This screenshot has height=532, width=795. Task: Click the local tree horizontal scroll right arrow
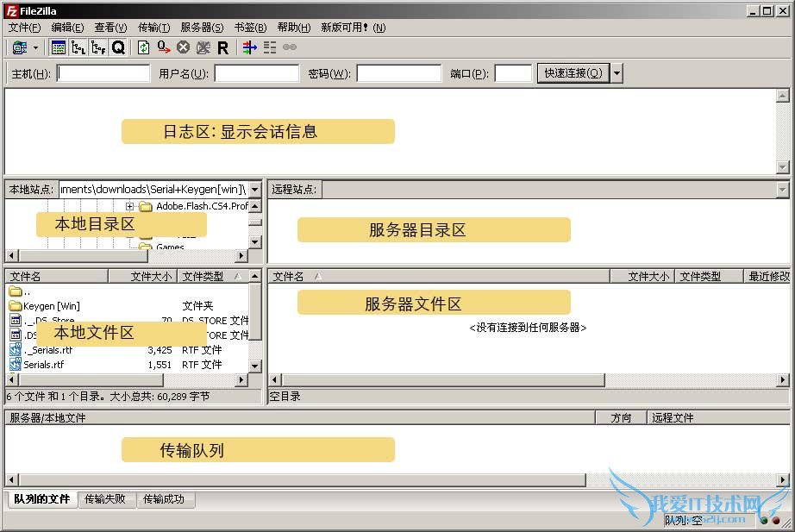[x=241, y=256]
